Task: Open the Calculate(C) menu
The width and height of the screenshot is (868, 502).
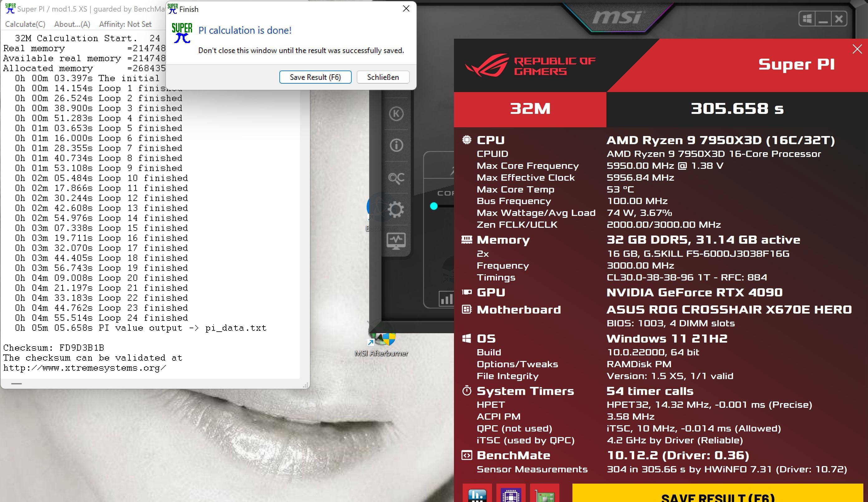Action: 25,24
